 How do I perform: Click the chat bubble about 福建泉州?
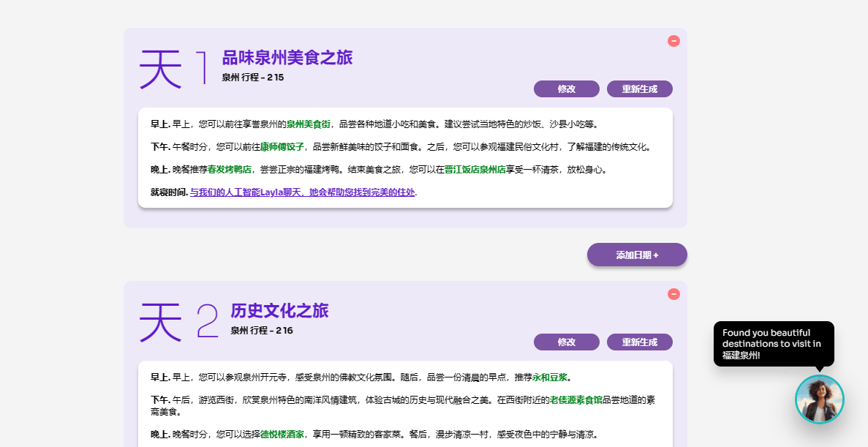point(773,343)
